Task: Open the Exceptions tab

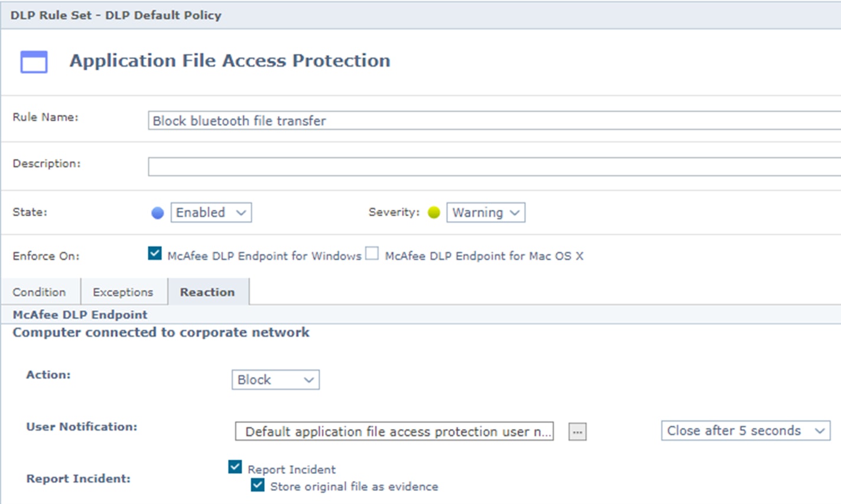Action: click(x=123, y=292)
